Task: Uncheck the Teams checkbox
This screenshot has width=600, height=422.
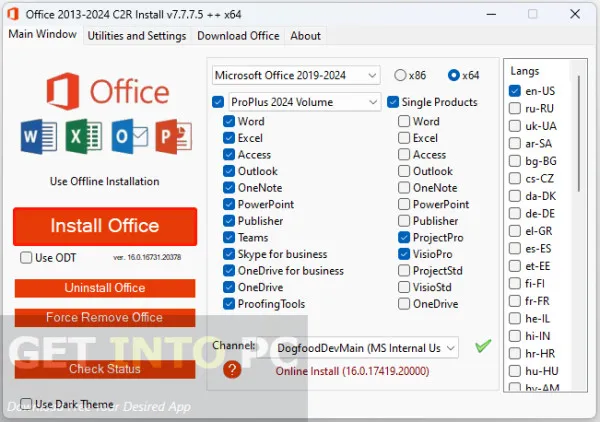Action: (x=229, y=237)
